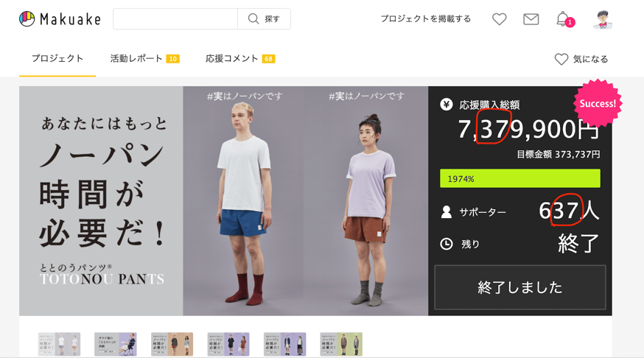Screen dimensions: 644x358
Task: Click the pink Success! badge
Action: pyautogui.click(x=598, y=103)
